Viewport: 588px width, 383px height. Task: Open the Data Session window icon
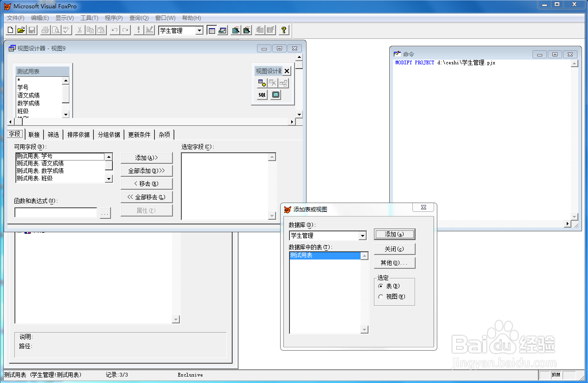[222, 30]
